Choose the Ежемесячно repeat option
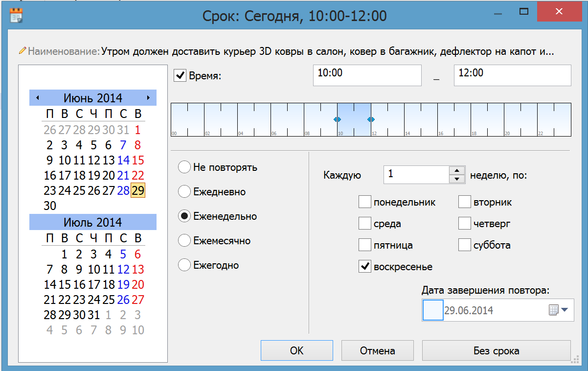Viewport: 588px width, 371px height. pos(184,241)
